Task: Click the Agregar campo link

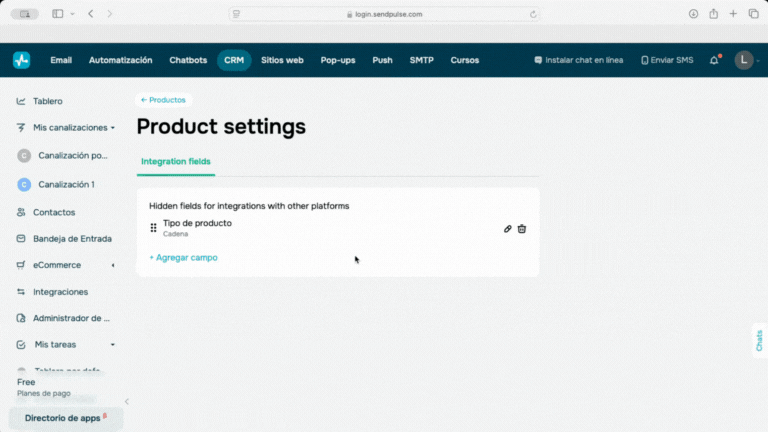Action: coord(183,257)
